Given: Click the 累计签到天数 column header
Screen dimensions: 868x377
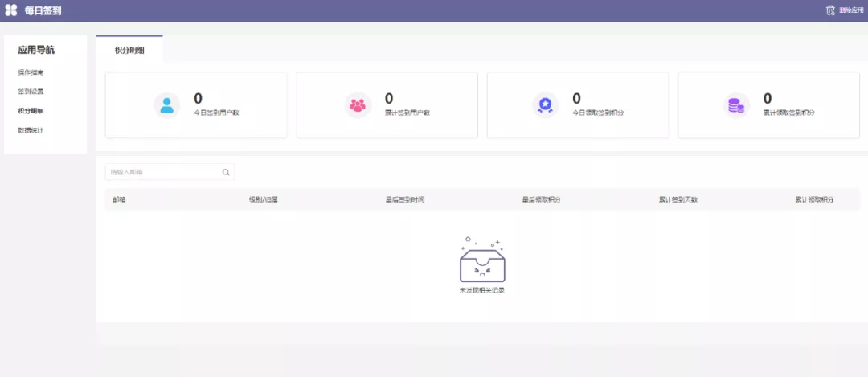Looking at the screenshot, I should (678, 200).
